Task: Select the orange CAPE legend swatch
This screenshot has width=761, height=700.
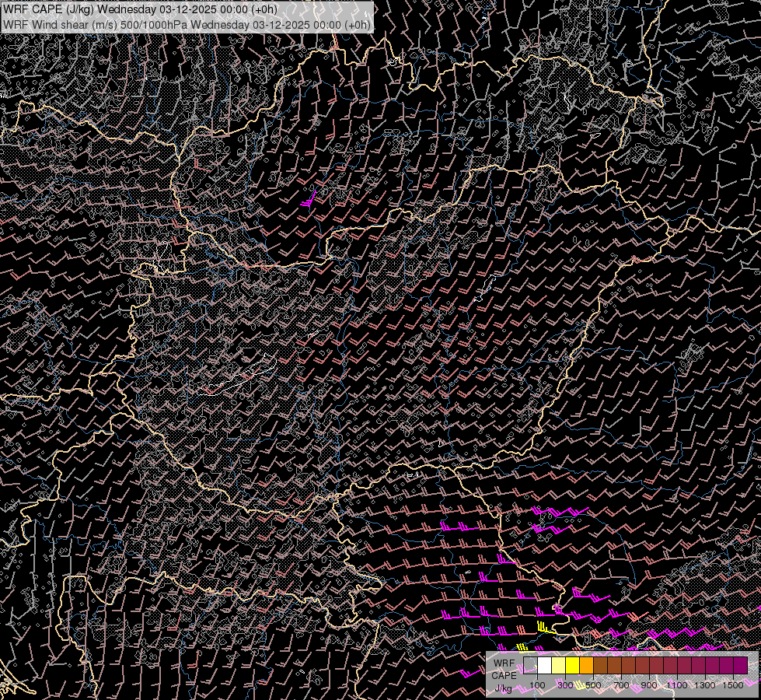Action: pyautogui.click(x=586, y=666)
